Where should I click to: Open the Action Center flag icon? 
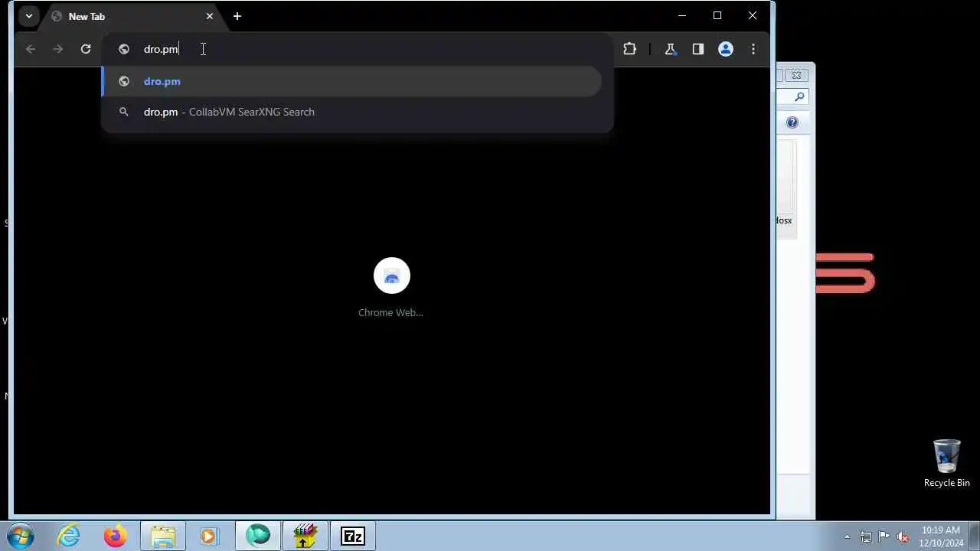pos(884,536)
